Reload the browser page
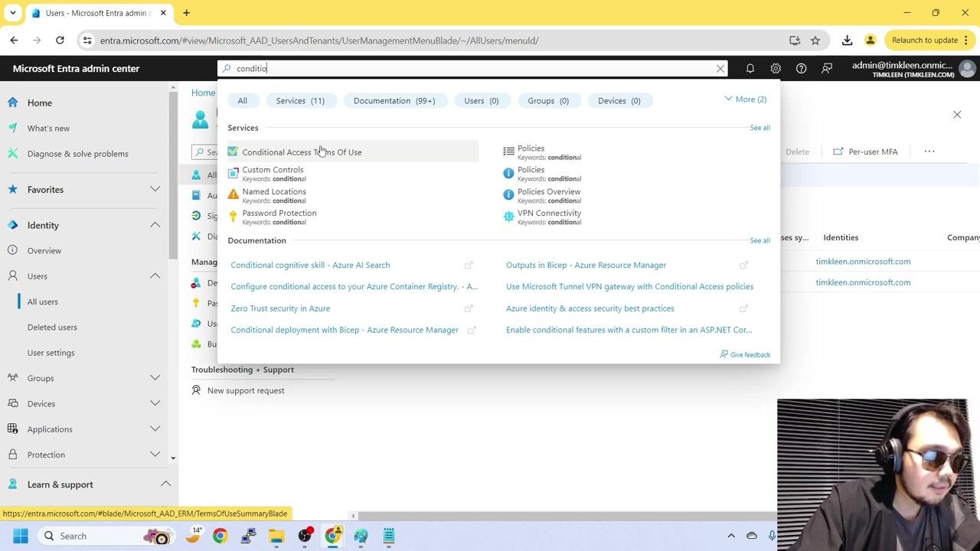 (x=60, y=41)
